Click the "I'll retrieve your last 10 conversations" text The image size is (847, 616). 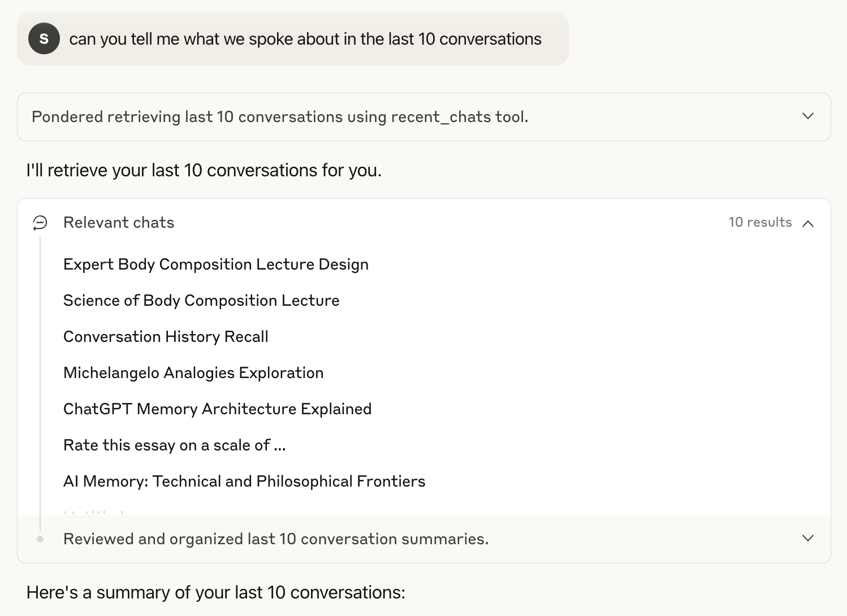click(204, 170)
